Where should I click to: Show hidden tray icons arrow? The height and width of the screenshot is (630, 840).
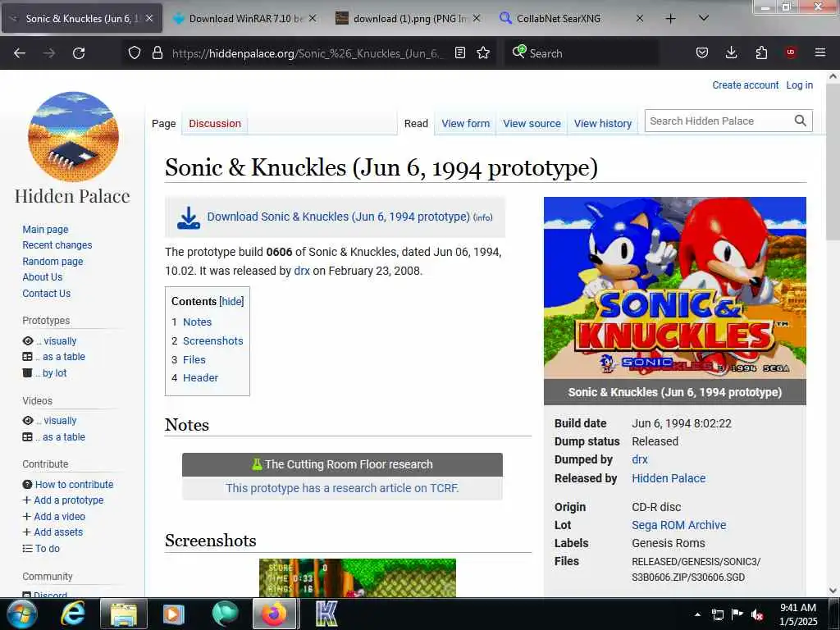click(x=697, y=614)
